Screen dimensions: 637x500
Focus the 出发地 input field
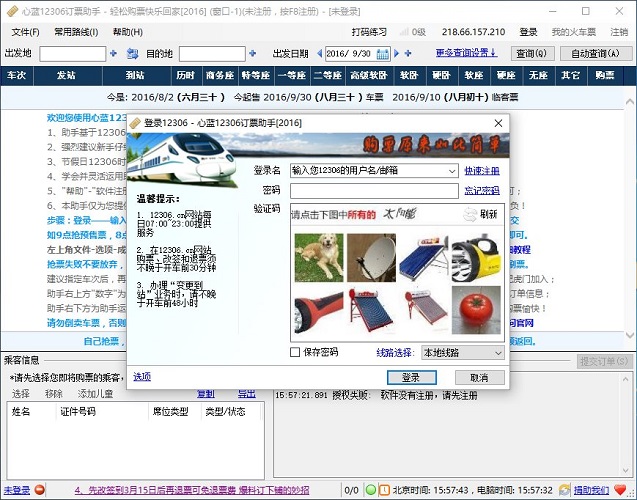(73, 54)
